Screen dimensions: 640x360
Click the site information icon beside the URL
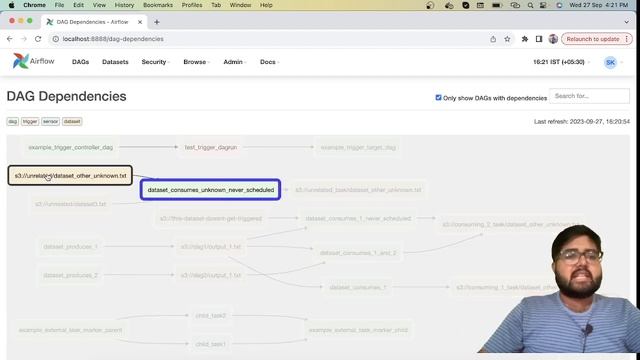56,39
